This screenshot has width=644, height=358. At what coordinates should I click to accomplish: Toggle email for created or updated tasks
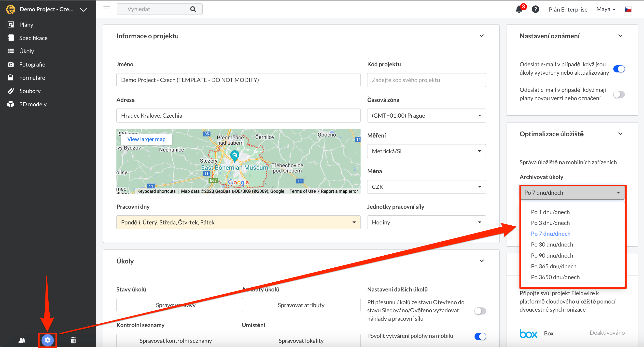pyautogui.click(x=619, y=69)
